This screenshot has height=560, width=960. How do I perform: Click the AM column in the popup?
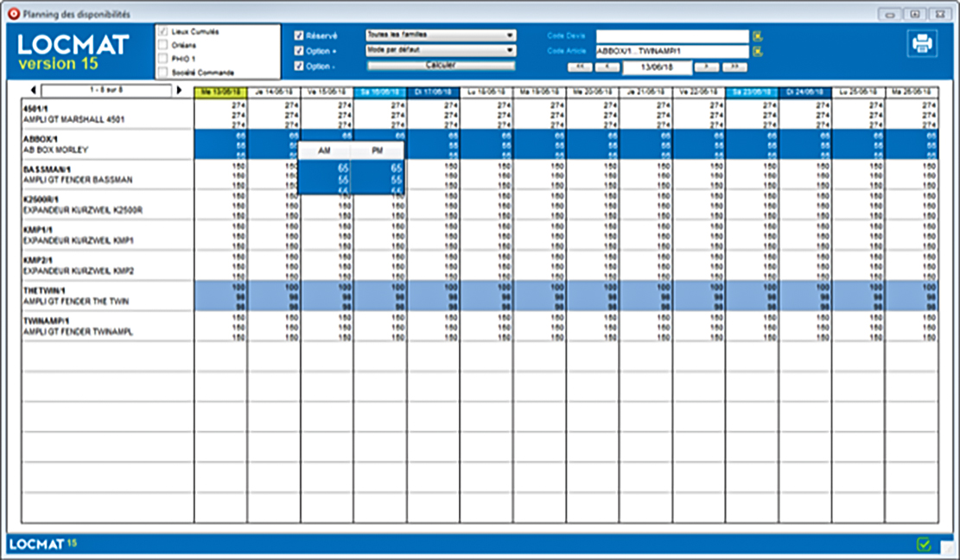(325, 150)
